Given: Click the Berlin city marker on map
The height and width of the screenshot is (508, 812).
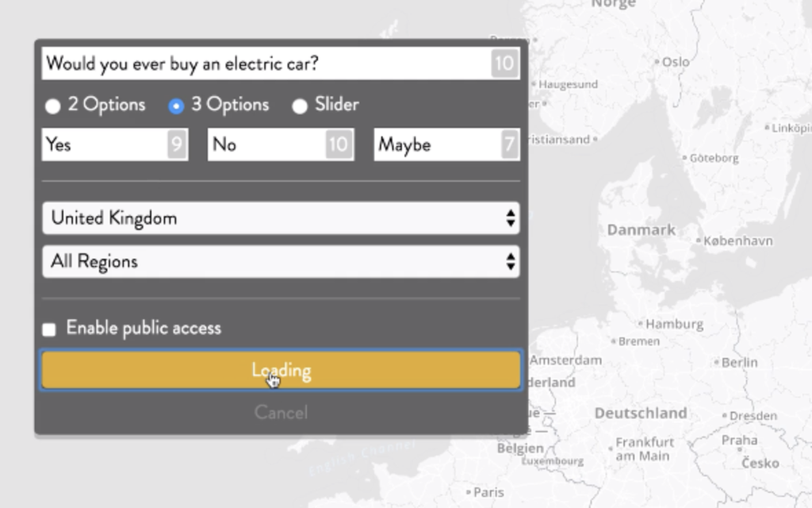Looking at the screenshot, I should click(717, 363).
